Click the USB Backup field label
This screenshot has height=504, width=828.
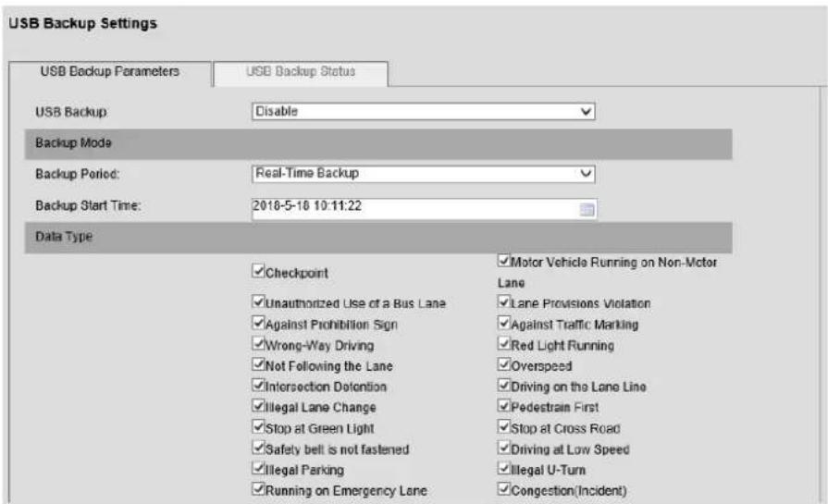click(70, 113)
